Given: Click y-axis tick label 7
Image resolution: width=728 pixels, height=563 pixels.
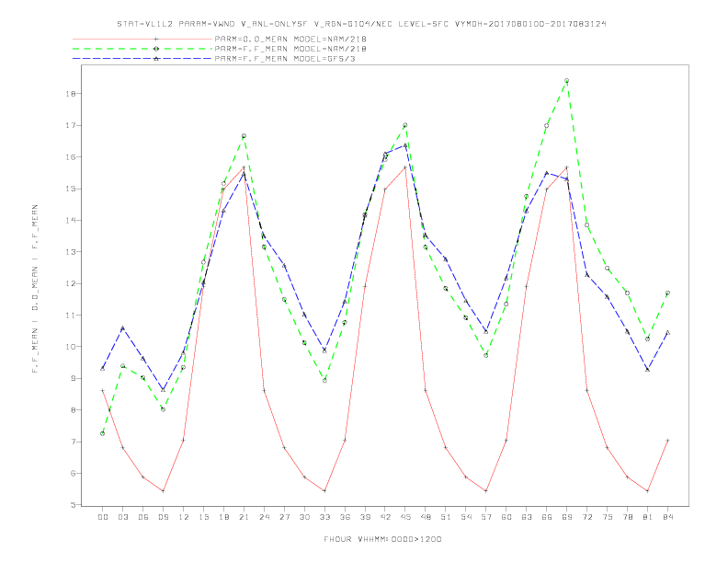Looking at the screenshot, I should [74, 442].
